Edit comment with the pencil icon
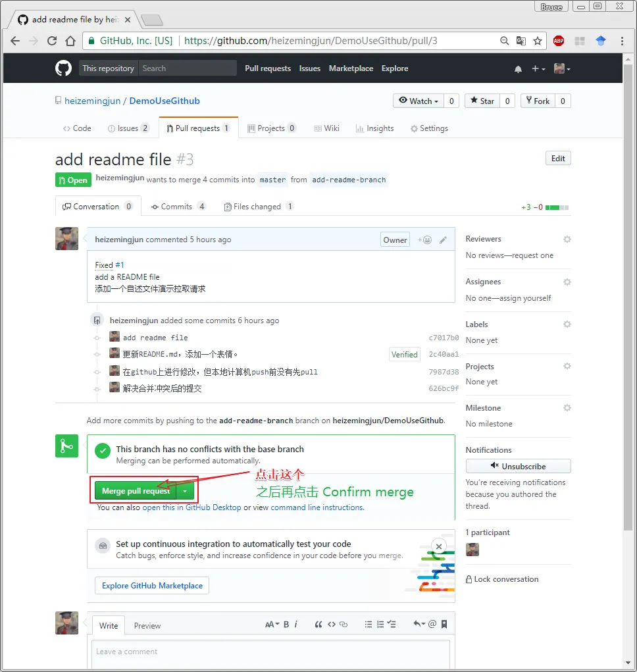This screenshot has height=672, width=637. click(443, 240)
